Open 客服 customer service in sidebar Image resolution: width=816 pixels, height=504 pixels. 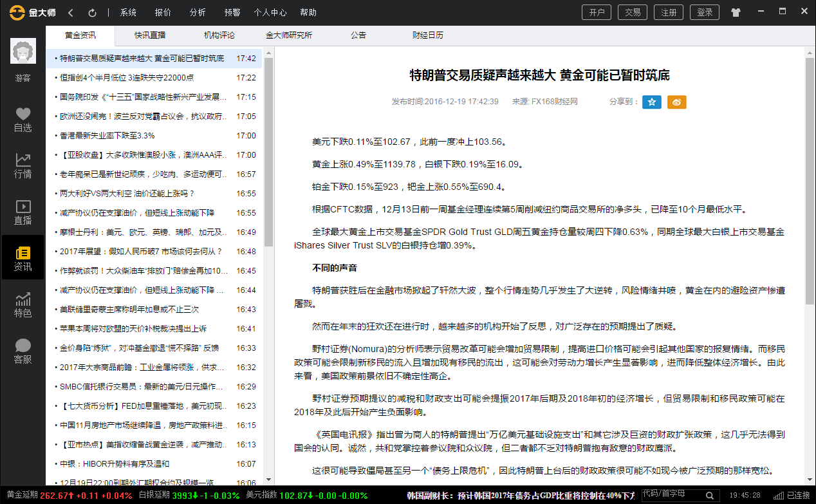23,351
